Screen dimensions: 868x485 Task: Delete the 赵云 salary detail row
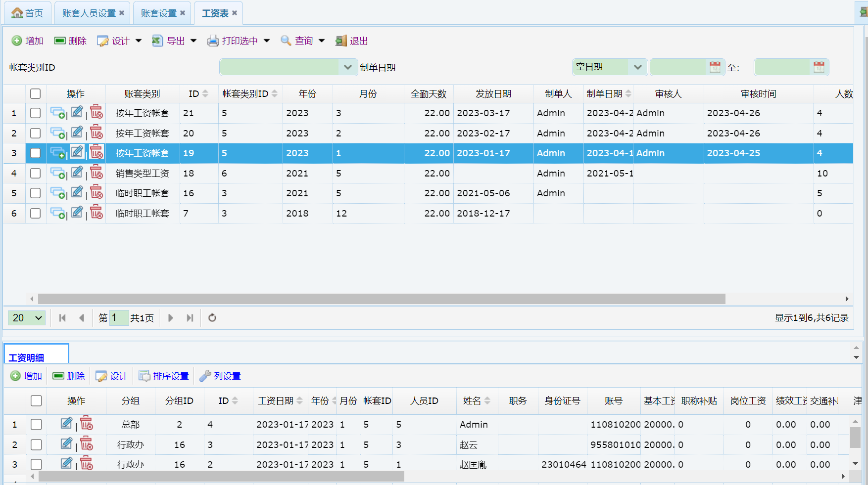click(87, 444)
